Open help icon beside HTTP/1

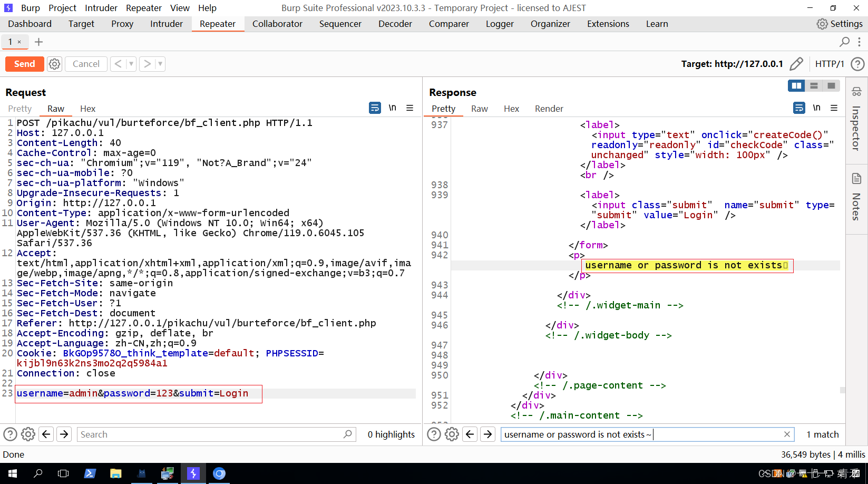tap(857, 64)
